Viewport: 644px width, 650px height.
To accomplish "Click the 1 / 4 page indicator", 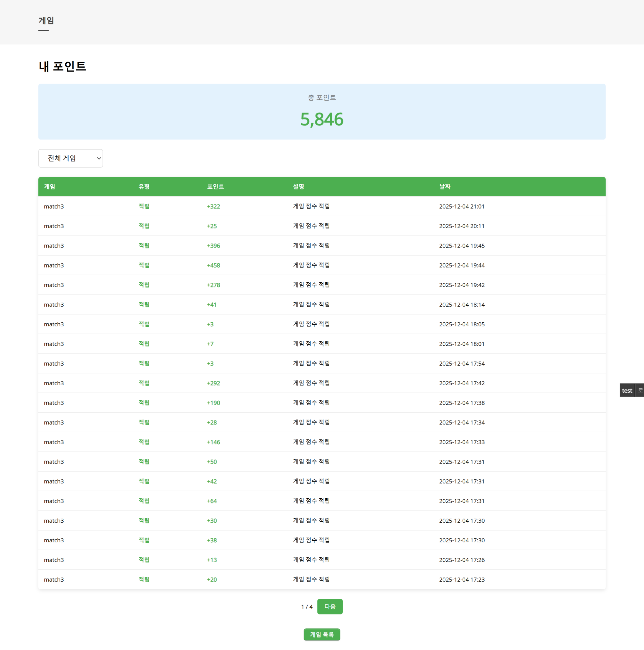I will pos(307,607).
